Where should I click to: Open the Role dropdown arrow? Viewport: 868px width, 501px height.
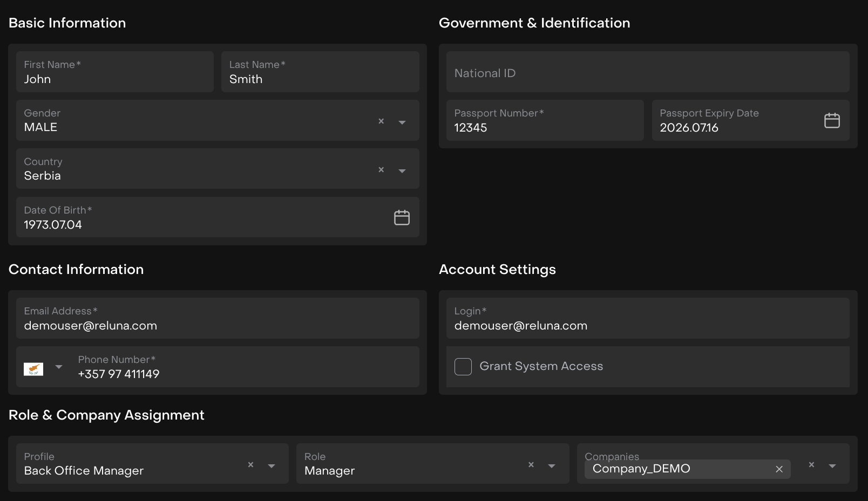click(x=552, y=466)
